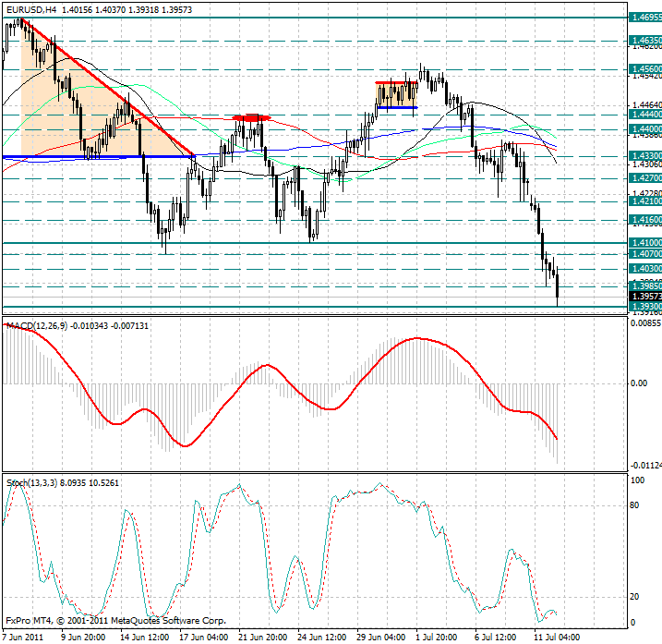Click the 1.4695 price level label

pos(644,18)
